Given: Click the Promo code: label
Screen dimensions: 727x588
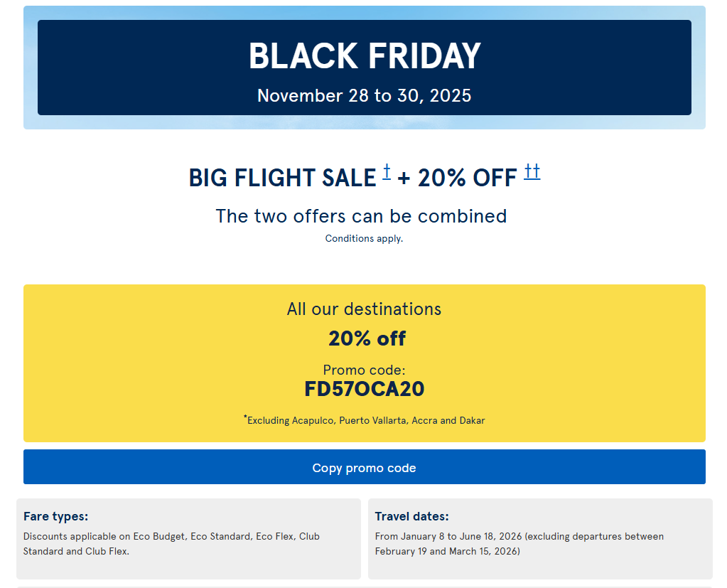Looking at the screenshot, I should pyautogui.click(x=364, y=370).
